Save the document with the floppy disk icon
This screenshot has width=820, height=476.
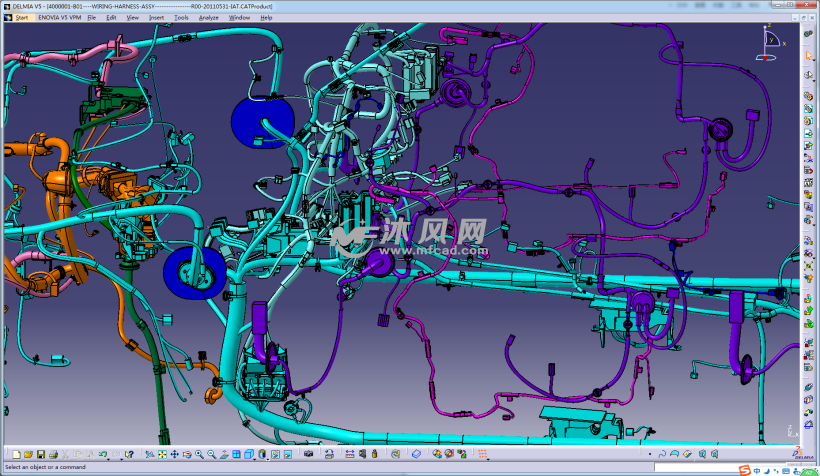(x=41, y=454)
